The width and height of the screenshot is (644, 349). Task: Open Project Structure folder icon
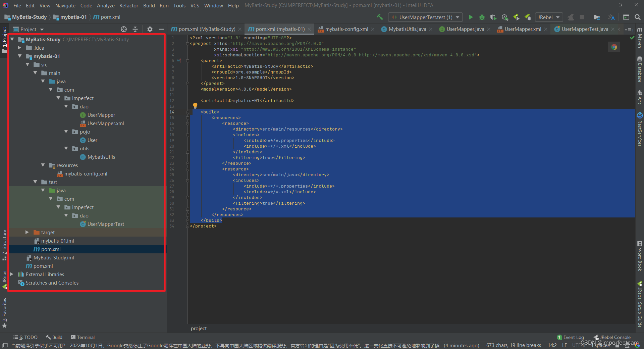[596, 17]
